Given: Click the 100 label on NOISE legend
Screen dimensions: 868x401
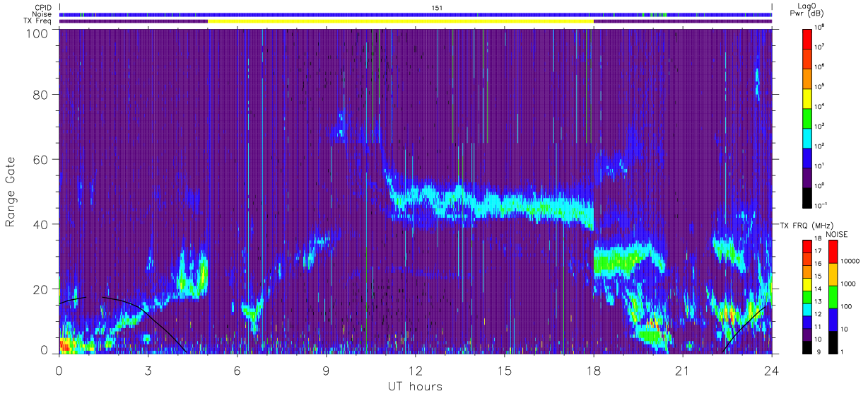Looking at the screenshot, I should pos(848,306).
